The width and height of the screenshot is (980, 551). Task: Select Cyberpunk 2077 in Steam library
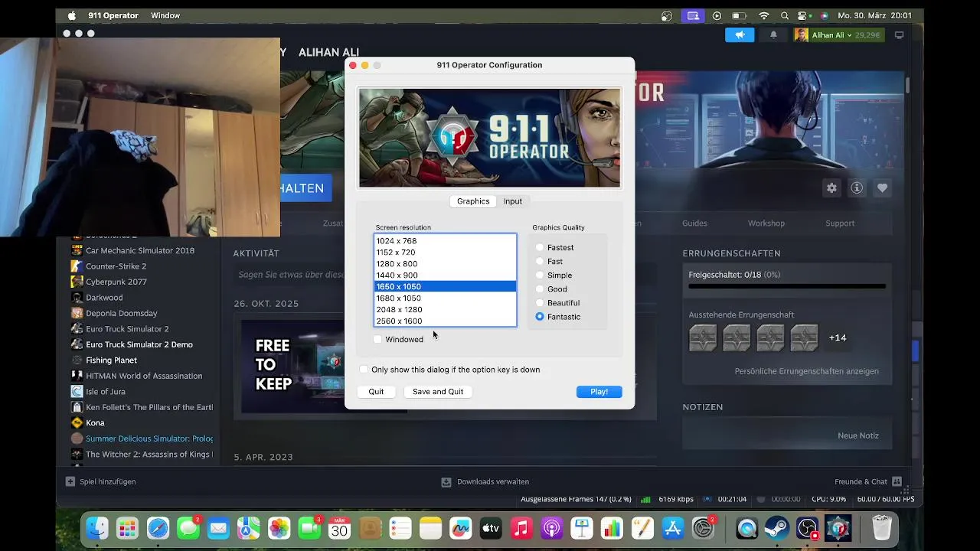point(116,282)
